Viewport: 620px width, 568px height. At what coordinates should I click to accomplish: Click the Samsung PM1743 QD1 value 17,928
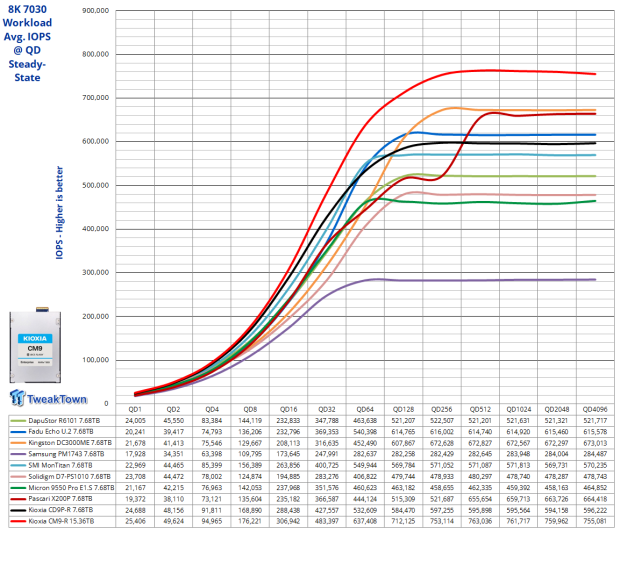coord(135,454)
